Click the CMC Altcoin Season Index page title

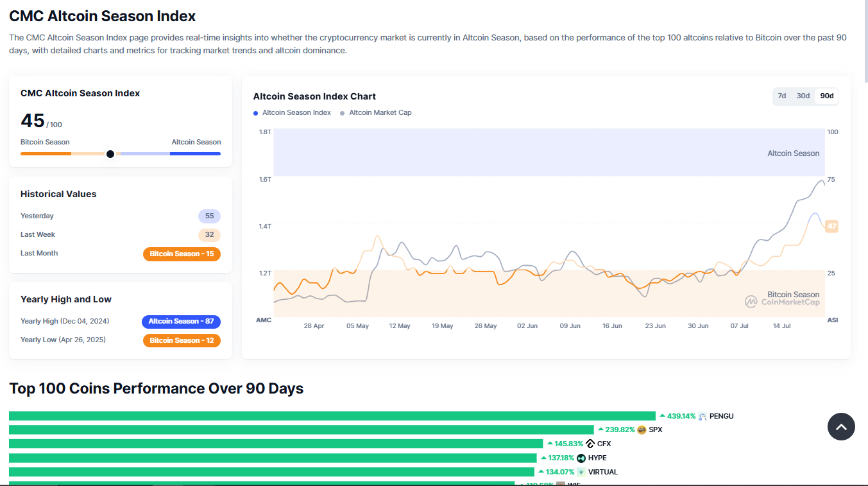click(103, 16)
